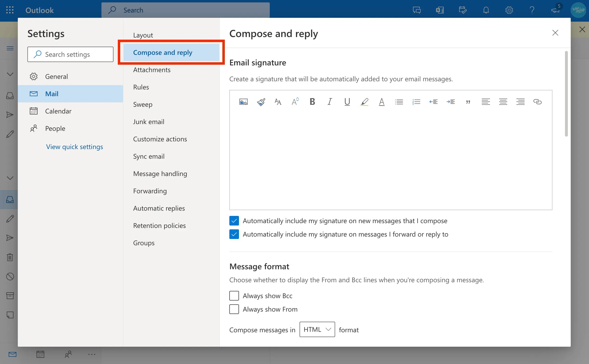Toggle bold formatting in the signature editor
The image size is (589, 364).
(x=312, y=101)
